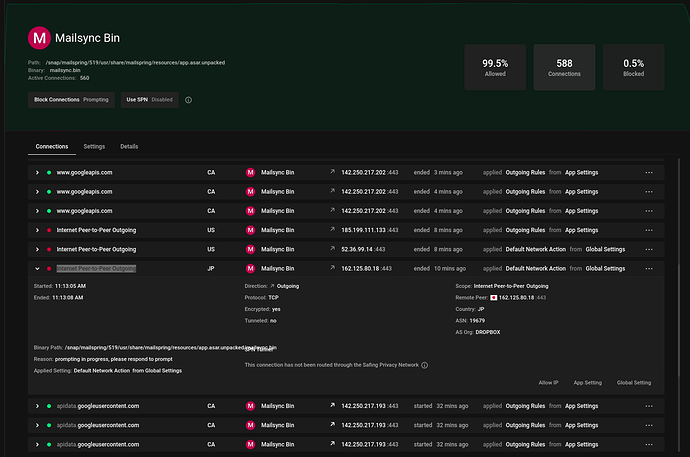Expand the 185.199.111.133 connection row
Viewport: 690px width, 457px height.
coord(37,230)
